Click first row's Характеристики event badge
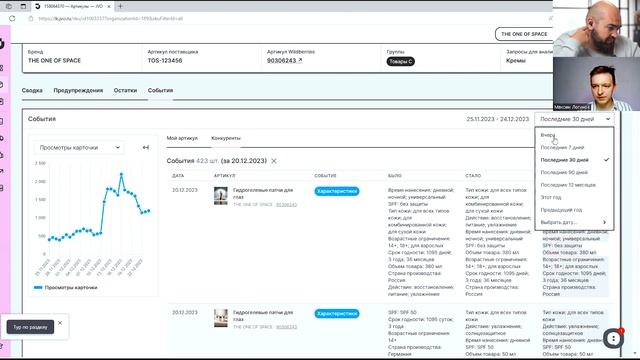Viewport: 640px width, 360px height. pyautogui.click(x=337, y=191)
